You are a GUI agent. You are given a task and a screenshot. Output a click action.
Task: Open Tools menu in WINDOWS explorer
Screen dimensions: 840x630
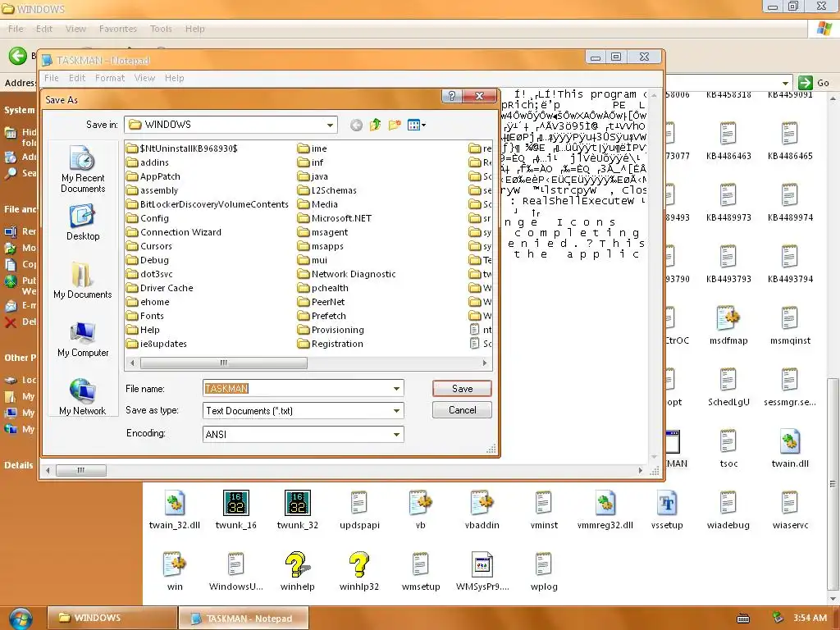pyautogui.click(x=161, y=29)
